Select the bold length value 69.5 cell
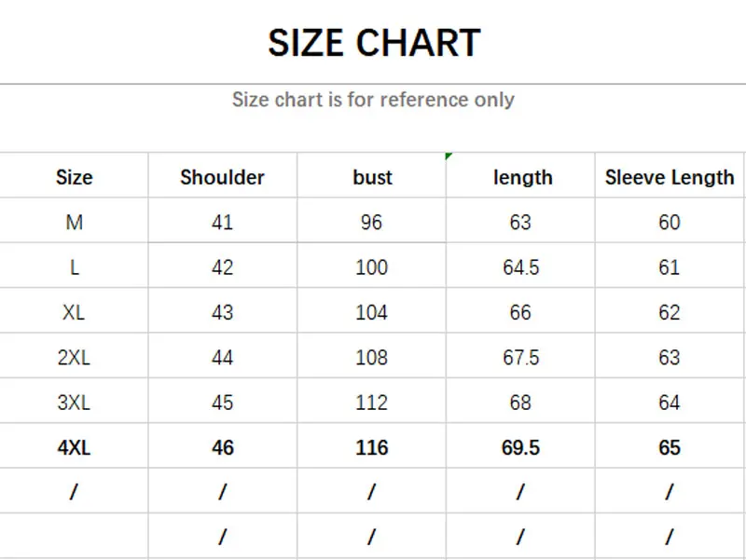Screen dimensions: 746x560 pos(520,448)
